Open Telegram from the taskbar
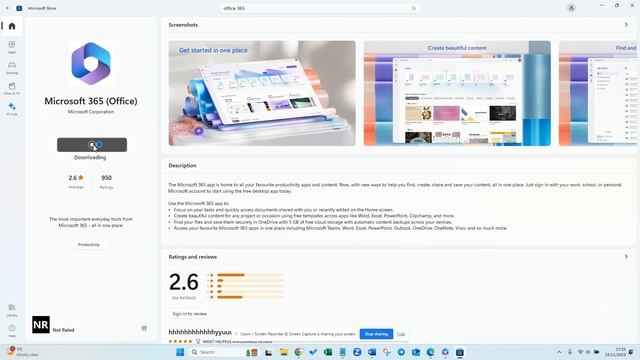 (x=401, y=352)
